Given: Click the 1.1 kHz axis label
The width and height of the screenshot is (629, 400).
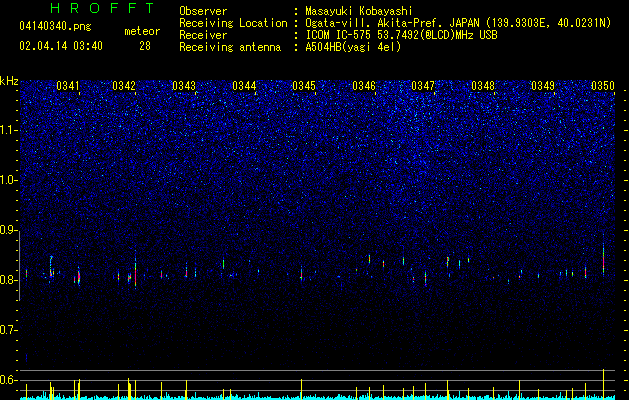Looking at the screenshot, I should click(8, 130).
